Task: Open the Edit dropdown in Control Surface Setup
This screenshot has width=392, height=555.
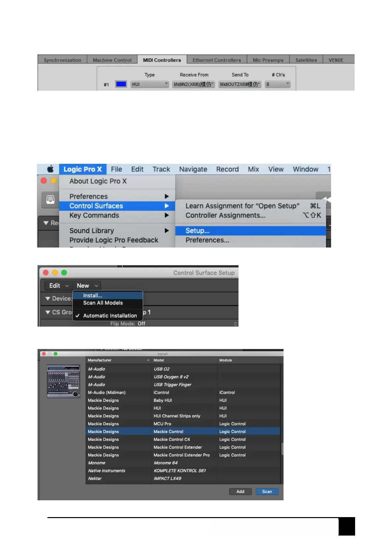Action: (59, 286)
